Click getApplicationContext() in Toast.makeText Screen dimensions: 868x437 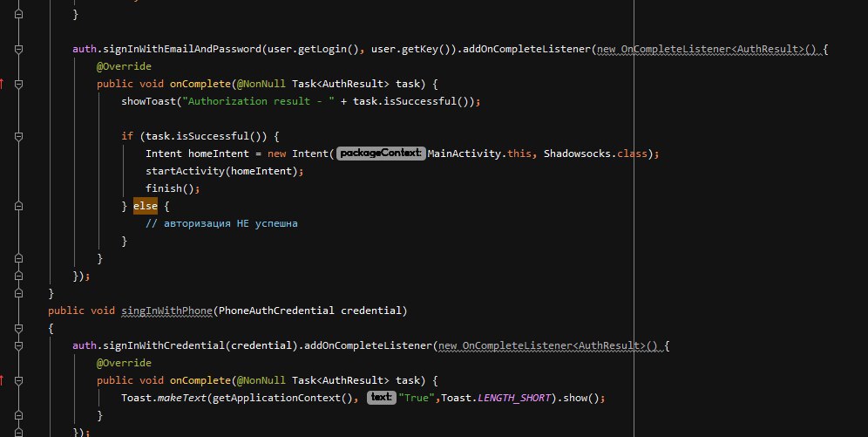click(x=282, y=398)
